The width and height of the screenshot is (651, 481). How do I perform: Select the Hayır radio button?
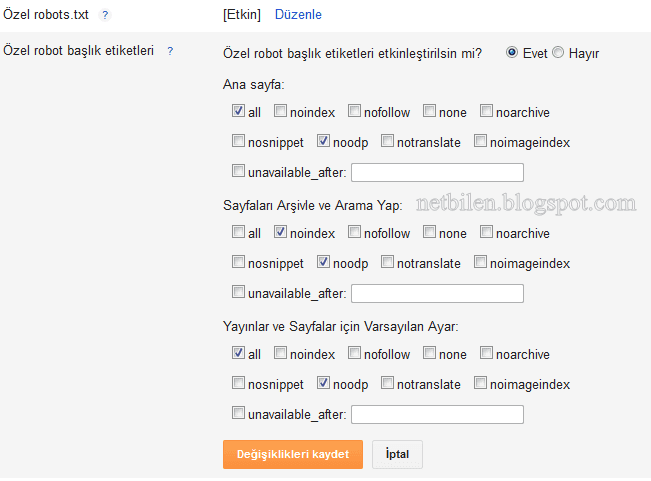click(558, 52)
